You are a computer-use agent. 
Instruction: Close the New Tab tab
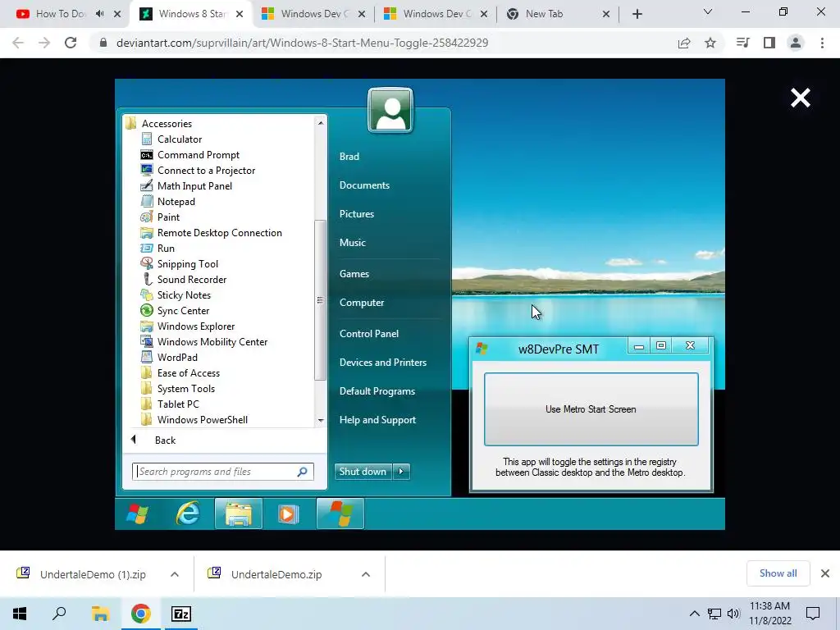606,14
